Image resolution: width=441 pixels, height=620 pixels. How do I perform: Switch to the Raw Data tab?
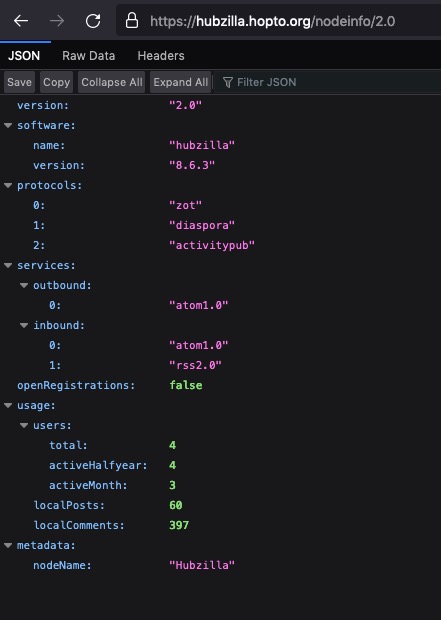tap(89, 56)
